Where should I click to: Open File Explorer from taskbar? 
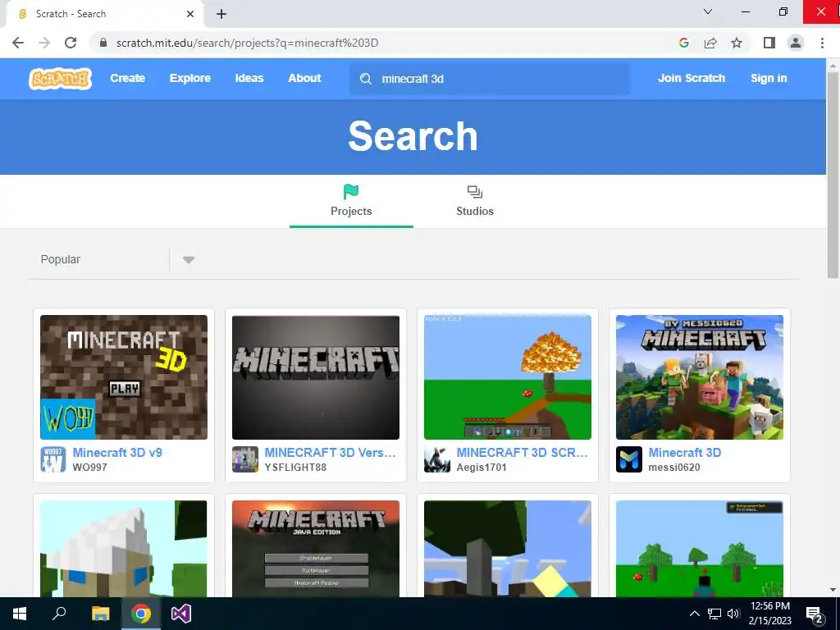click(100, 614)
